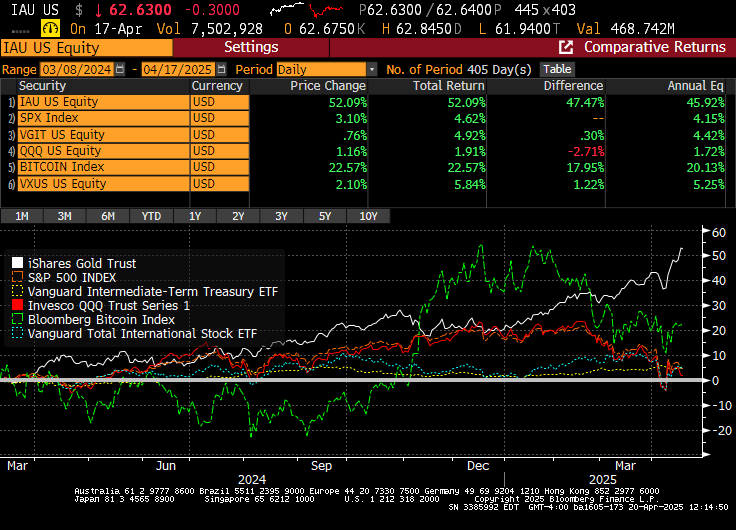Click the green Bloomberg Bitcoin Index legend swatch
Image resolution: width=736 pixels, height=530 pixels.
(x=17, y=319)
